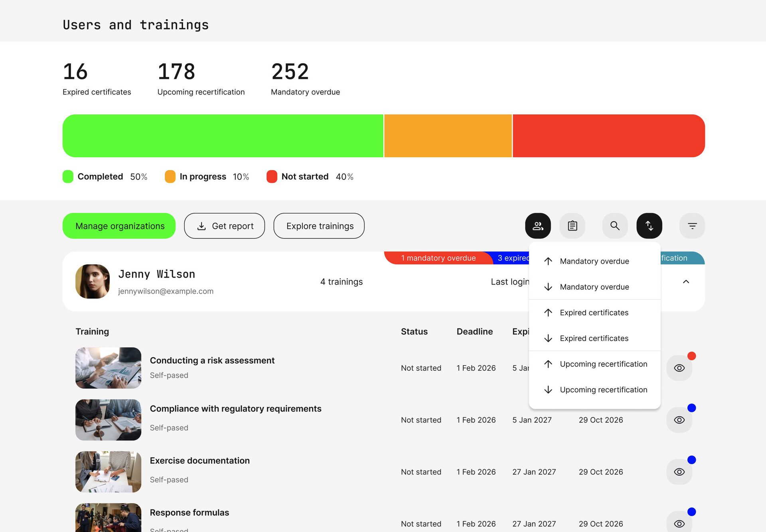Collapse Jenny Wilson's row with chevron
This screenshot has height=532, width=766.
coord(686,282)
